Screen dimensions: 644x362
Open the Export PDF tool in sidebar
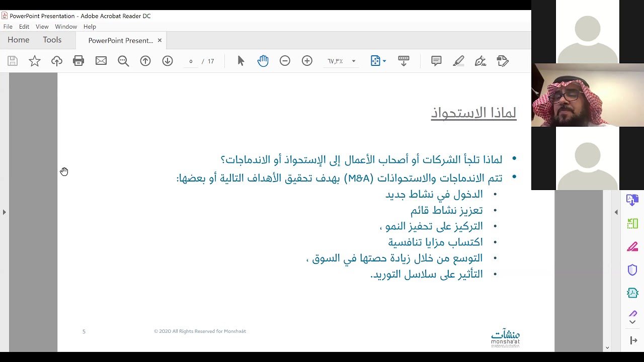[x=632, y=200]
